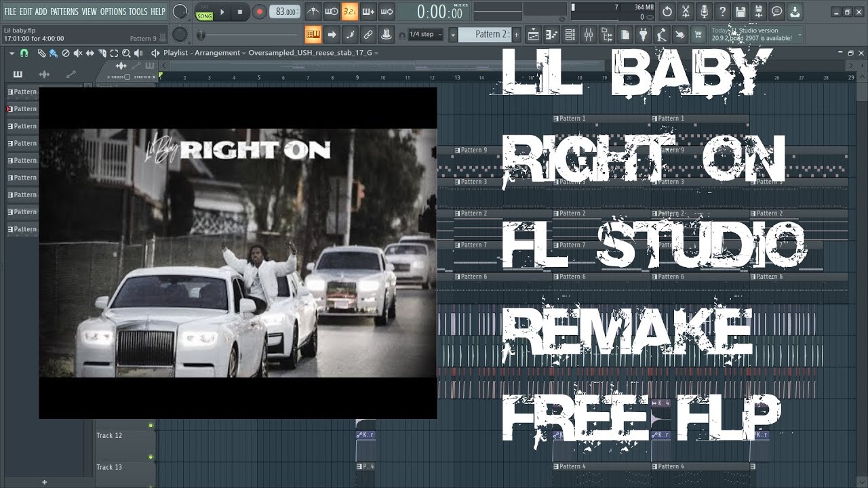Open the OPTIONS menu
868x488 pixels.
pos(113,12)
